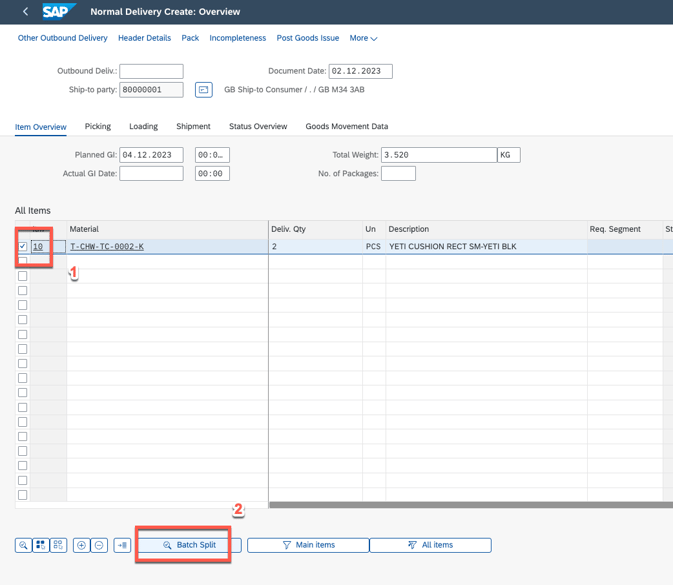Screen dimensions: 673x585
Task: Click the insert item plus icon
Action: click(x=82, y=545)
